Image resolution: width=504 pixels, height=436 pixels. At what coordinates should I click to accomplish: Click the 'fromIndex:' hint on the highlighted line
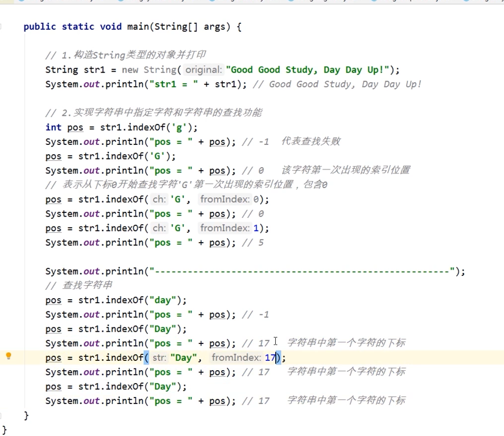coord(236,357)
